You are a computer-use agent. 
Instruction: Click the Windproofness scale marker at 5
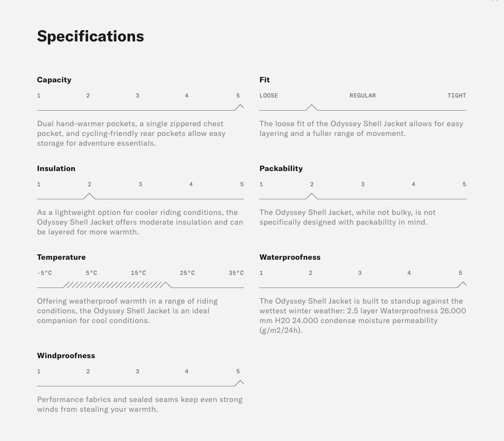(239, 383)
